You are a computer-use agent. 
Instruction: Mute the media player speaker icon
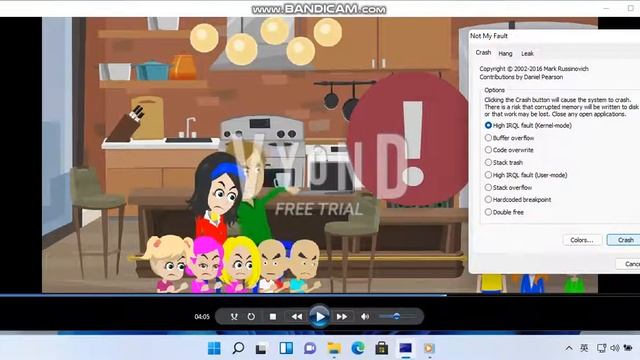365,316
